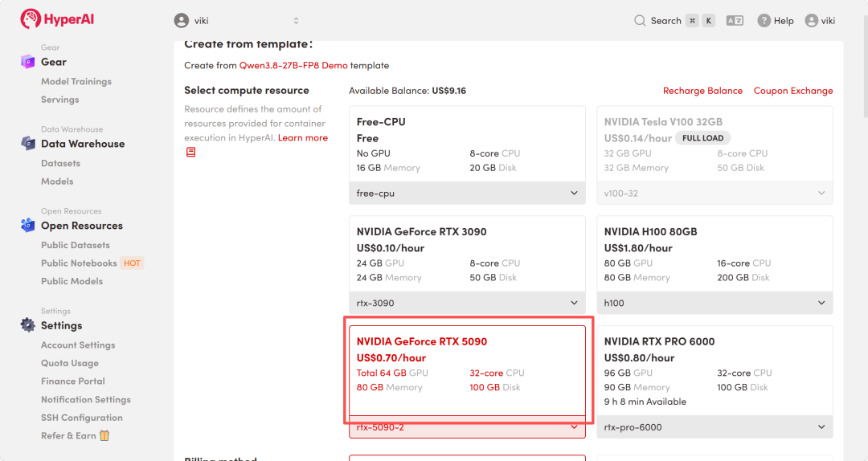The image size is (868, 461).
Task: Open the h100 variant dropdown
Action: [x=714, y=303]
